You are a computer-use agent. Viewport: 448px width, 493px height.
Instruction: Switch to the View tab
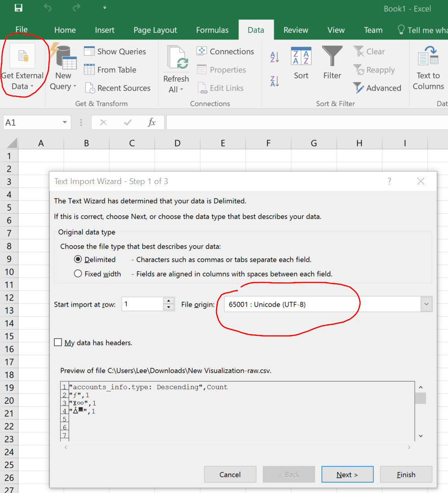(x=336, y=30)
